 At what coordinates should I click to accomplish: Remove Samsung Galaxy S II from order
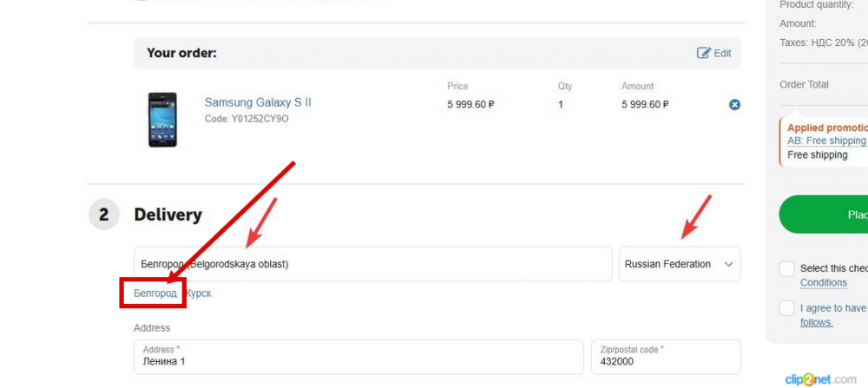[734, 105]
